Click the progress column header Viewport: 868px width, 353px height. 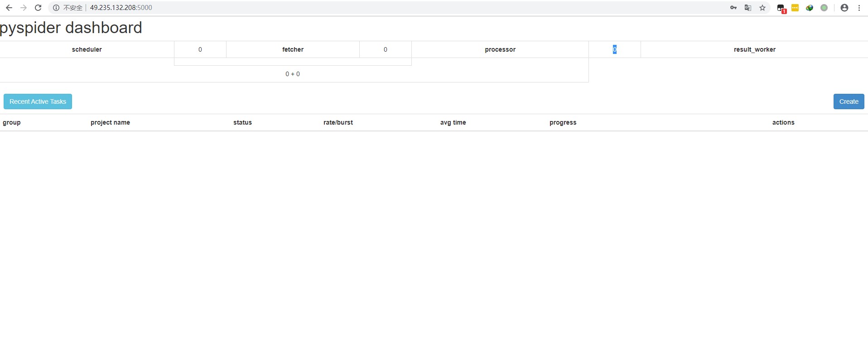tap(563, 122)
